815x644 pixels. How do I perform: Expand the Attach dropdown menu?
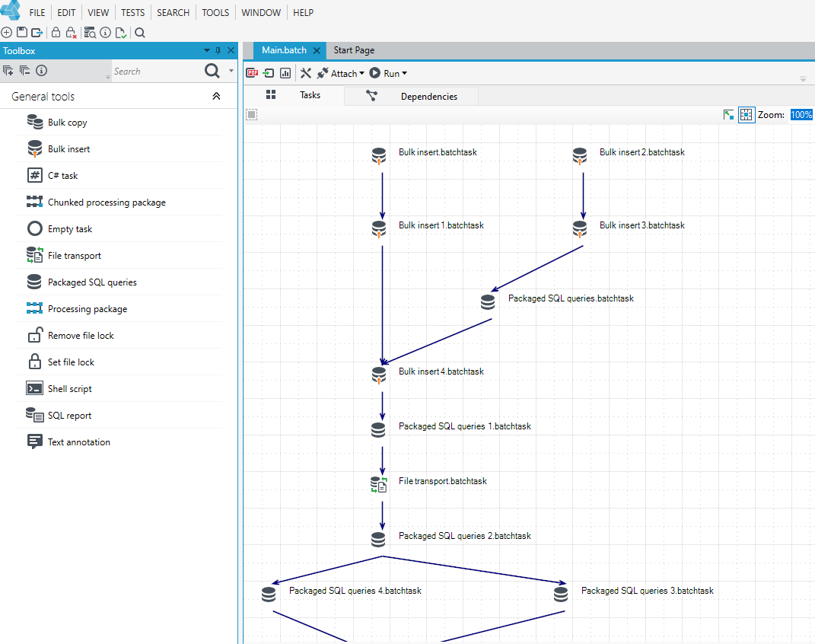coord(361,73)
